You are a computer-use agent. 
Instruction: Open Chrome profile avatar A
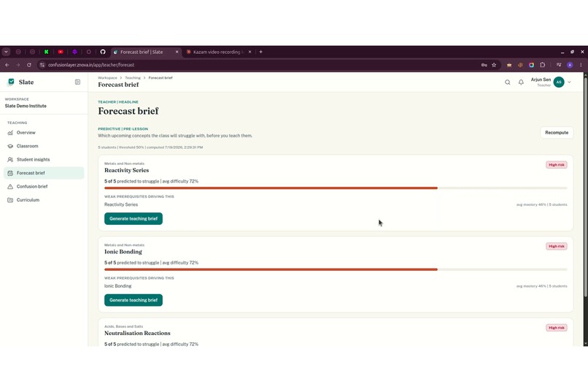(x=570, y=65)
